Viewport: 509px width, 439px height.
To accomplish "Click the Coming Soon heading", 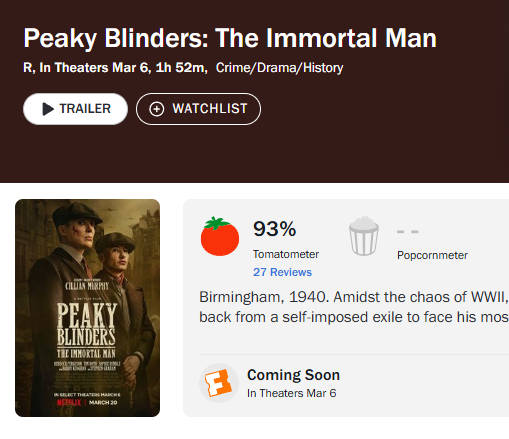I will 293,375.
